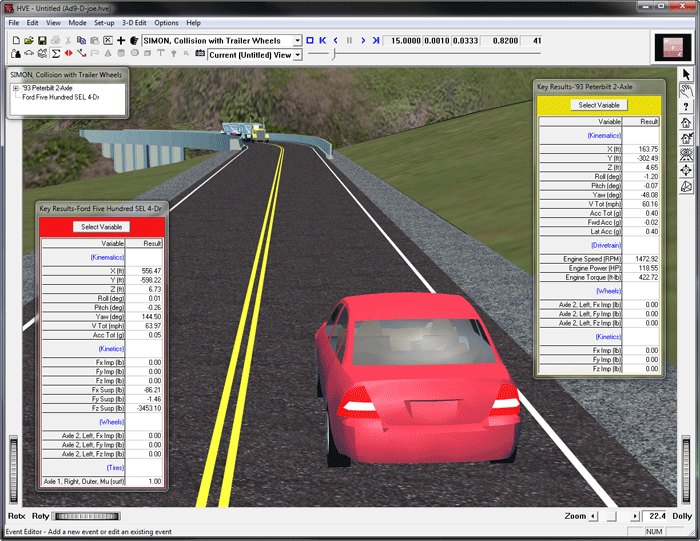
Task: Open file using the folder icon
Action: point(28,41)
